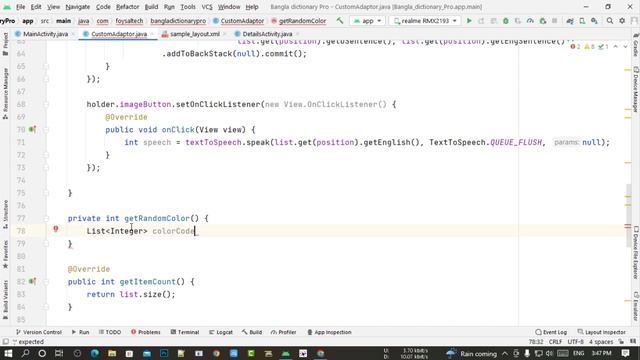Image resolution: width=640 pixels, height=360 pixels.
Task: Click the Apply Changes and Restart icon
Action: [481, 20]
